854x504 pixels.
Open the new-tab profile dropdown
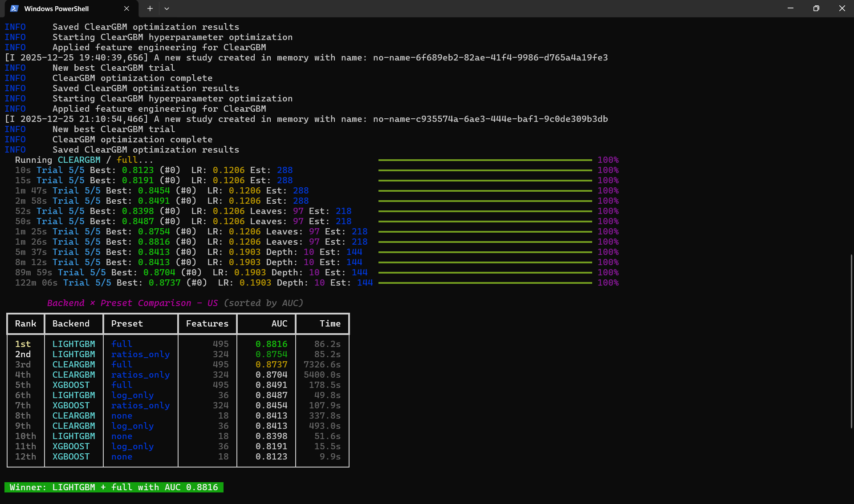[x=167, y=8]
